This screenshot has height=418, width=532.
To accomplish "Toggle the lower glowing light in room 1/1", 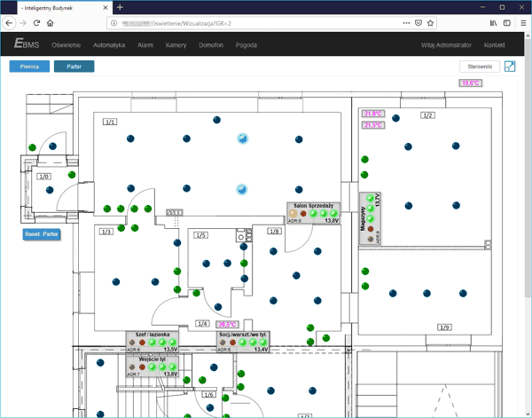I will (241, 189).
